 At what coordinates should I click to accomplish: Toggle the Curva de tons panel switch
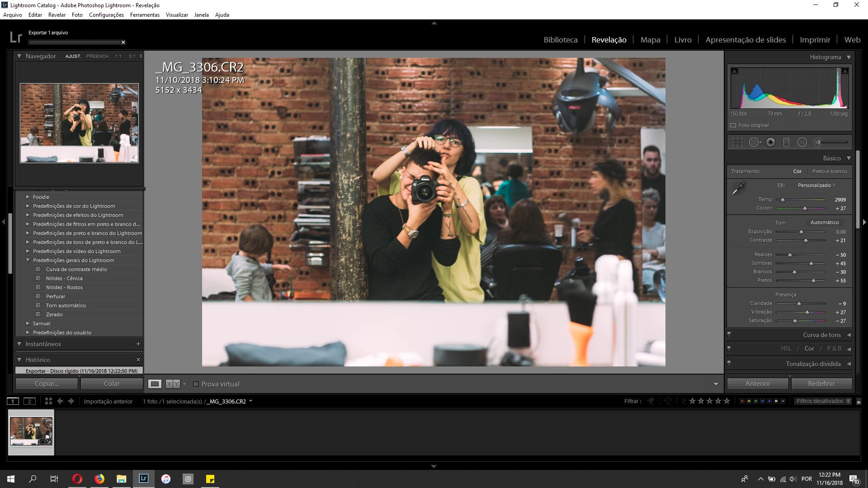point(729,335)
